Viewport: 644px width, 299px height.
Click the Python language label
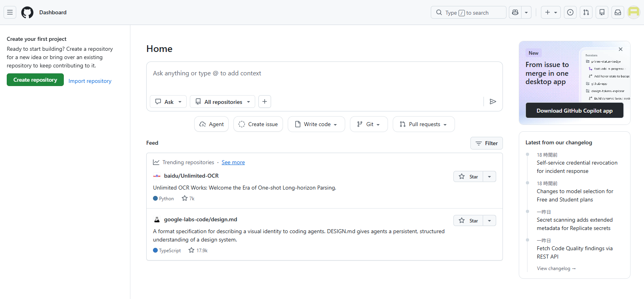[163, 198]
